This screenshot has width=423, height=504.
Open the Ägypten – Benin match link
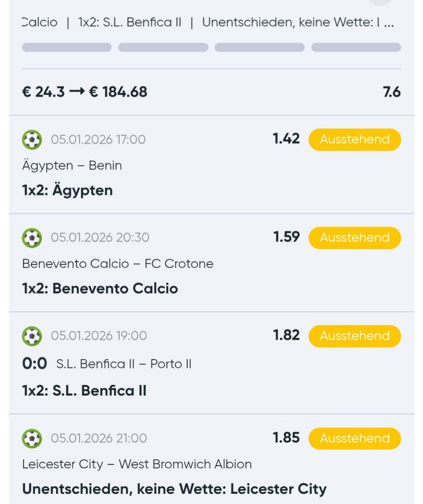(72, 166)
